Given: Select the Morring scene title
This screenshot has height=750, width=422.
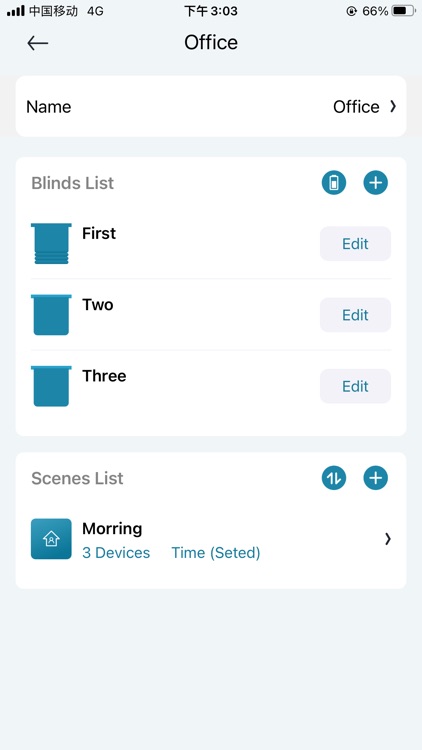Looking at the screenshot, I should click(112, 529).
